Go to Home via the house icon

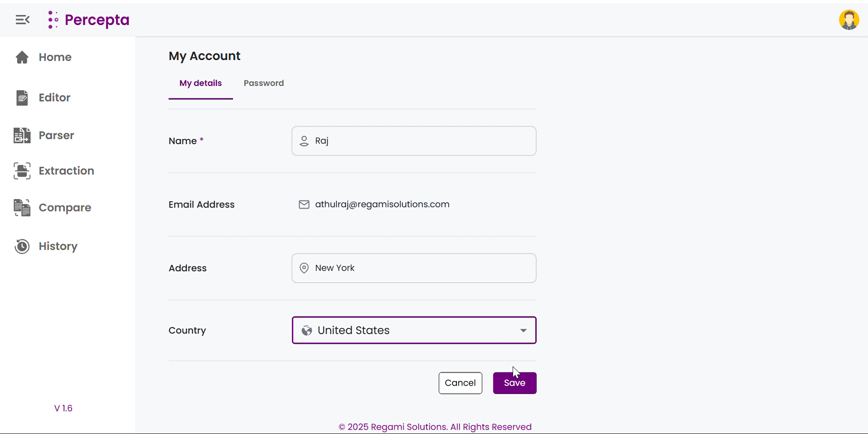[22, 57]
